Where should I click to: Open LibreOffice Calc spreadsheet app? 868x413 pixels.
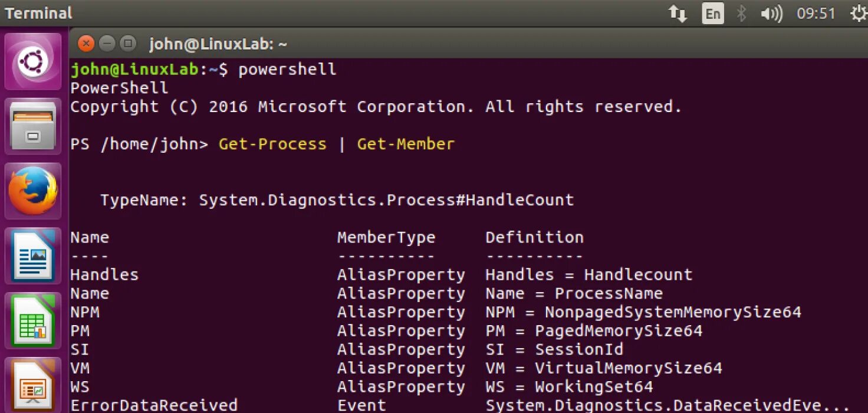(x=33, y=321)
